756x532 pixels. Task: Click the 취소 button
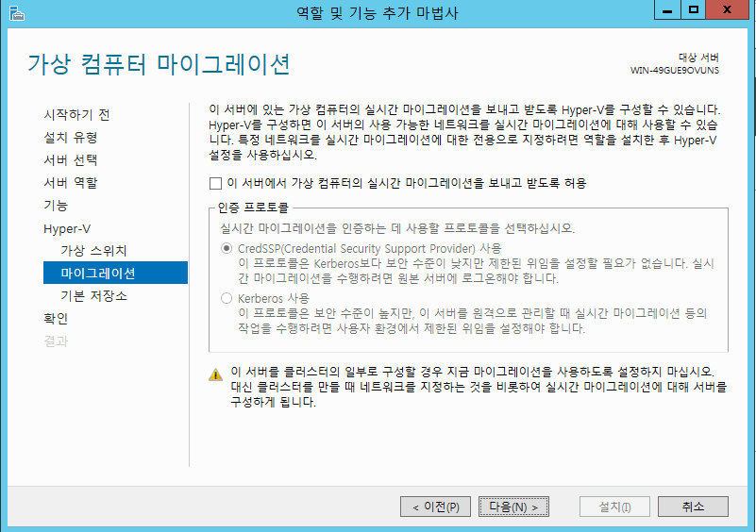(693, 507)
